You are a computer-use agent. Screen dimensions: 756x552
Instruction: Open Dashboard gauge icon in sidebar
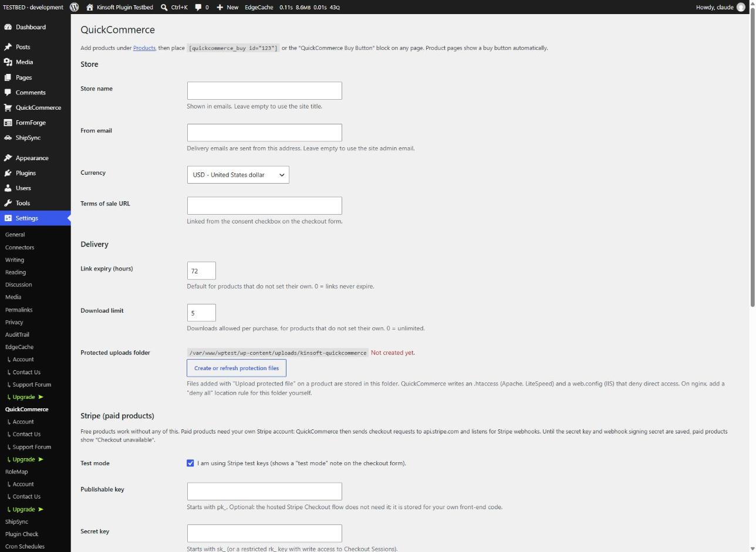(8, 27)
